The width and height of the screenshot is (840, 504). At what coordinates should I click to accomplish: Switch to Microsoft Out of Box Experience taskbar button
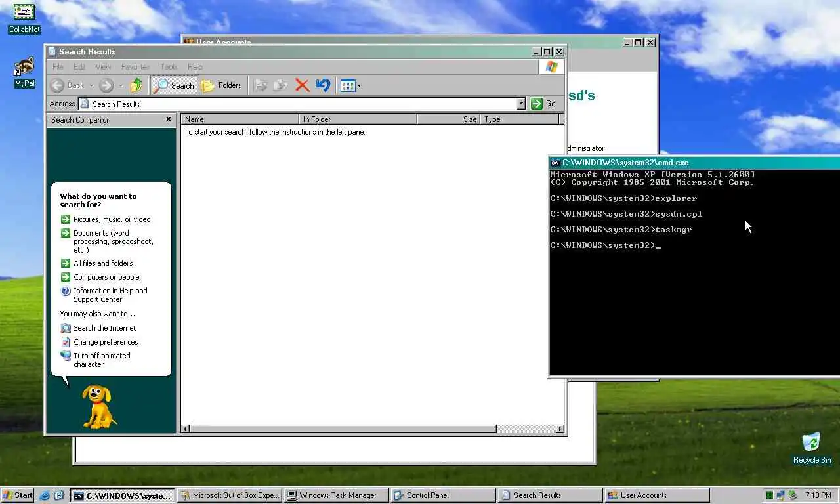230,495
